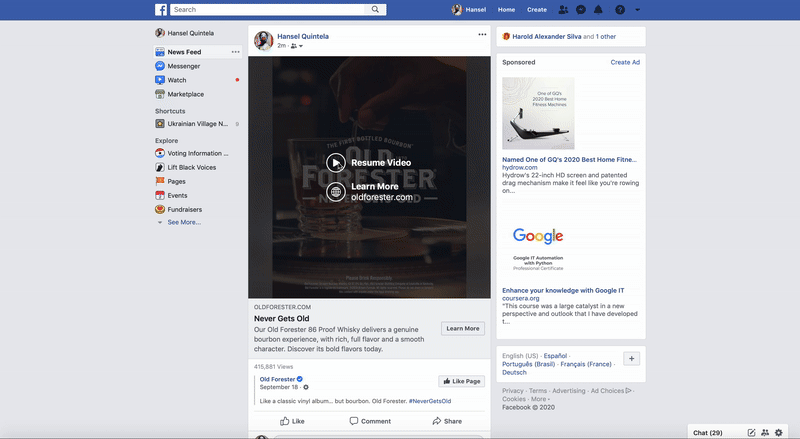Click Learn More button below video
The image size is (800, 439).
(x=463, y=329)
